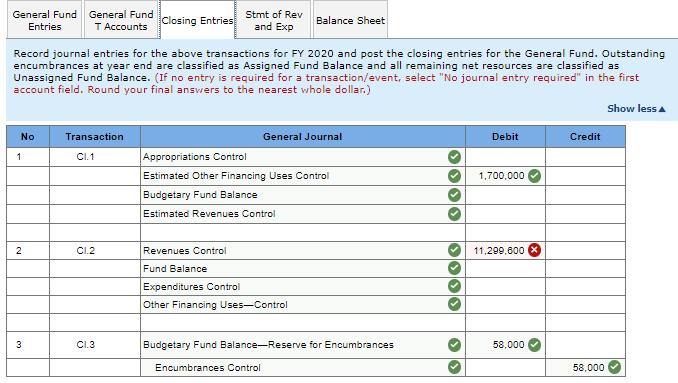This screenshot has height=383, width=678.
Task: Click green check beside Budgetary Fund Balance account
Action: 454,195
